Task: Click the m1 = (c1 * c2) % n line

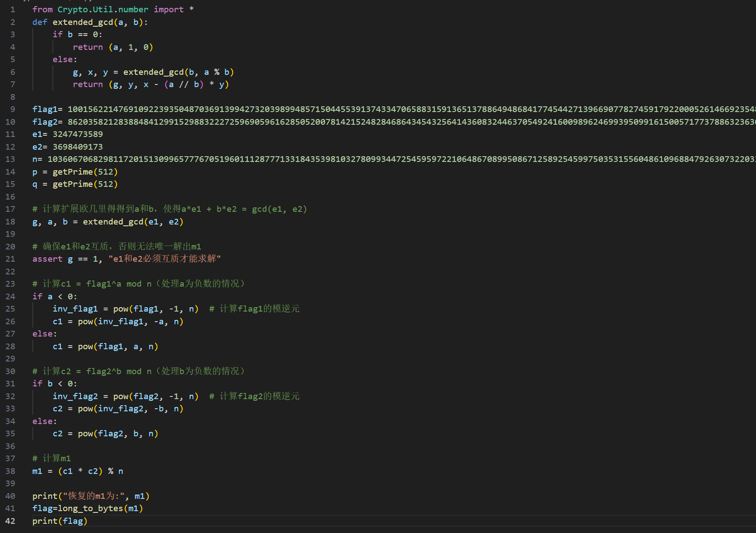Action: (77, 471)
